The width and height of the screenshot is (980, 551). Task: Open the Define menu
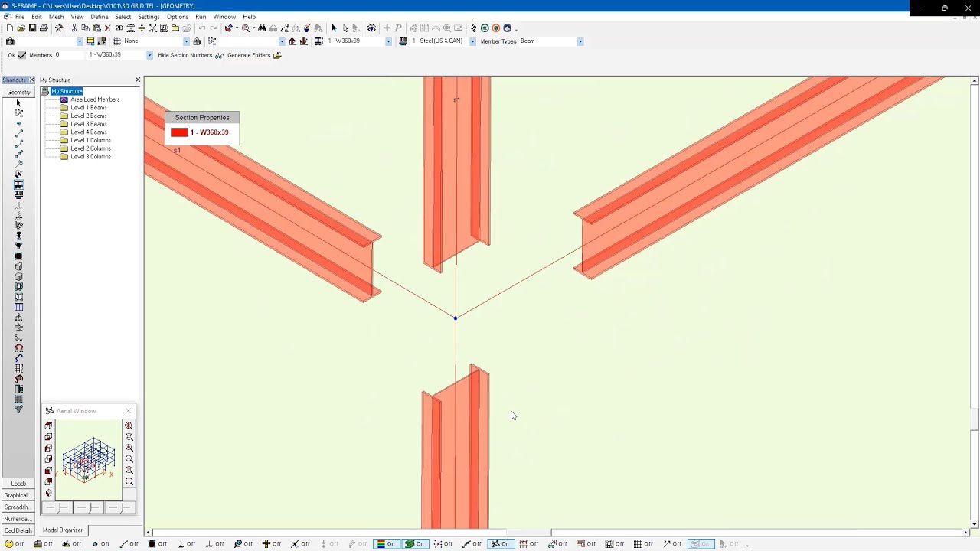point(100,17)
